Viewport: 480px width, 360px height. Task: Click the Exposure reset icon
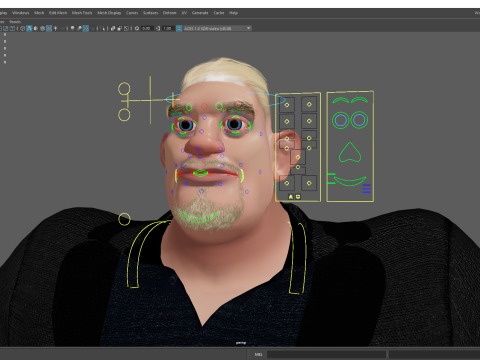coord(137,28)
